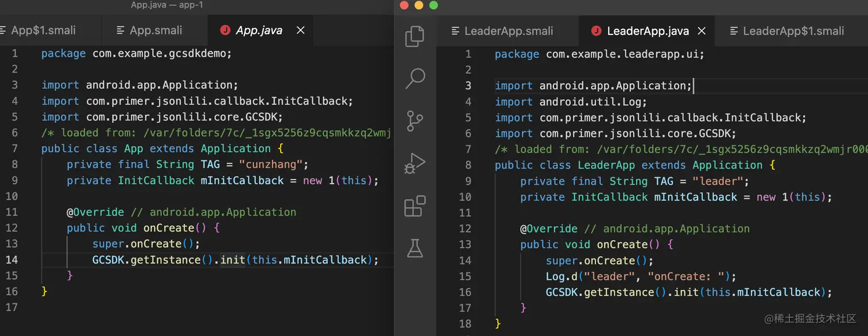Switch to App$1.smali tab
The width and height of the screenshot is (868, 336).
pos(44,30)
